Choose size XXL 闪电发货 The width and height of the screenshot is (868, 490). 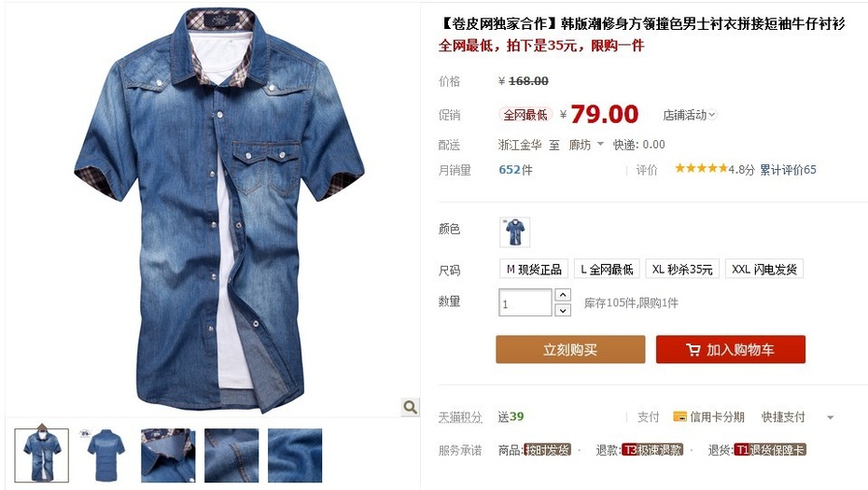coord(763,269)
